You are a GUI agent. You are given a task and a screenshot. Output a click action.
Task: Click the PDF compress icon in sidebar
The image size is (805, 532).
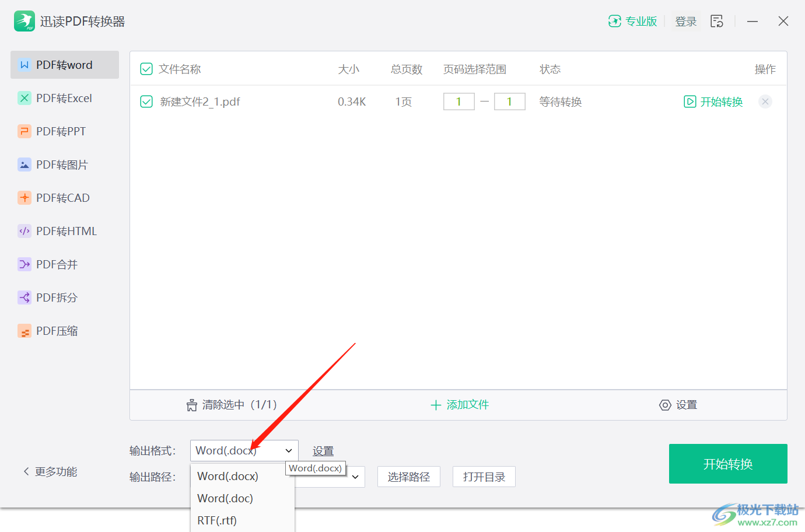24,331
